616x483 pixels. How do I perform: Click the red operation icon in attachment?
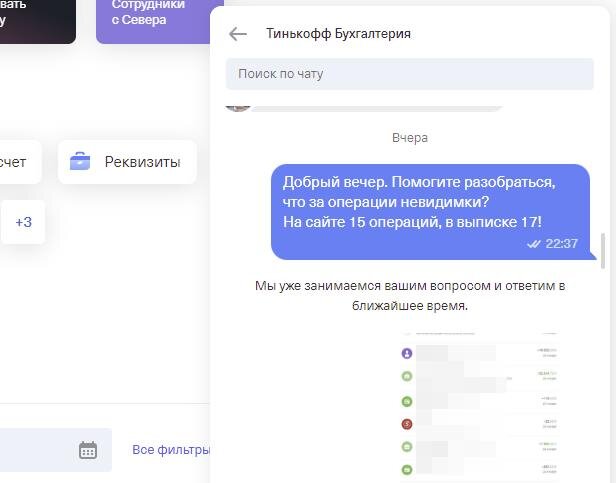pyautogui.click(x=407, y=424)
